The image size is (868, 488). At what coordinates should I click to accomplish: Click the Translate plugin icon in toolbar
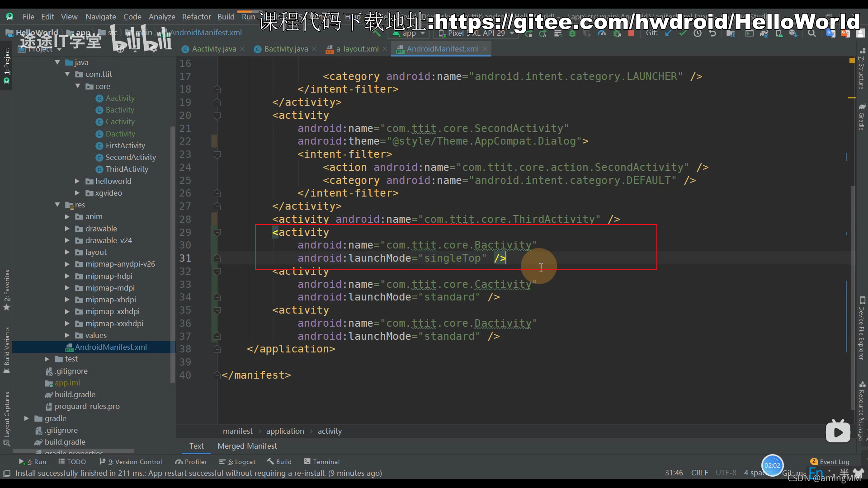[830, 33]
